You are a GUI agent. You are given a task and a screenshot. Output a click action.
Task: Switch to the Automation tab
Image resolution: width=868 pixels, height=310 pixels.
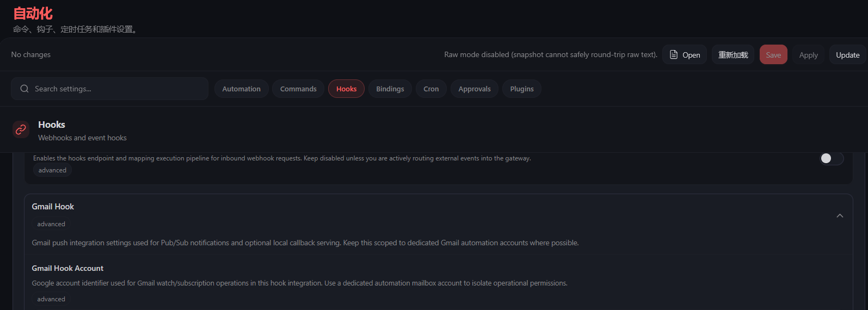coord(241,89)
